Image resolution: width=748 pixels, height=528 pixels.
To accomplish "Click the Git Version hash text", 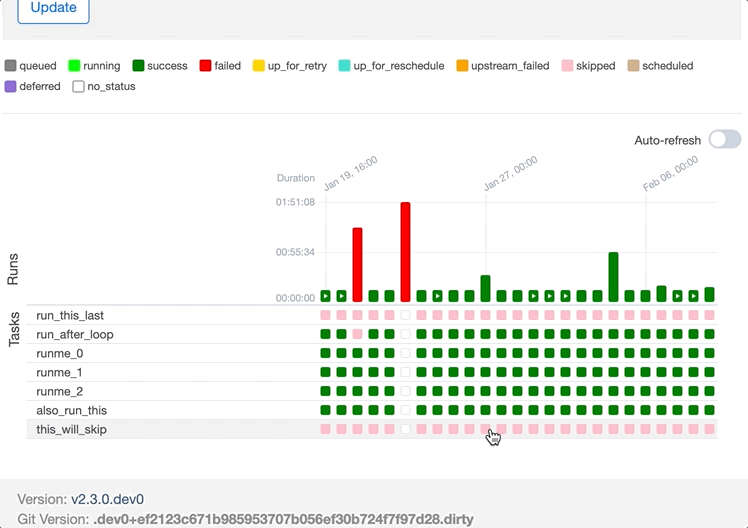I will click(x=283, y=519).
